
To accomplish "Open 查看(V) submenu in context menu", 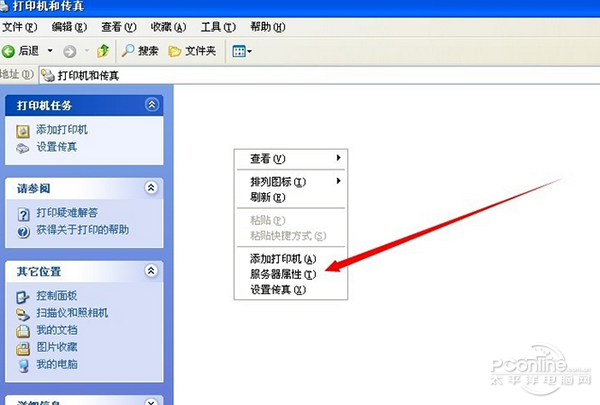I will pos(291,158).
